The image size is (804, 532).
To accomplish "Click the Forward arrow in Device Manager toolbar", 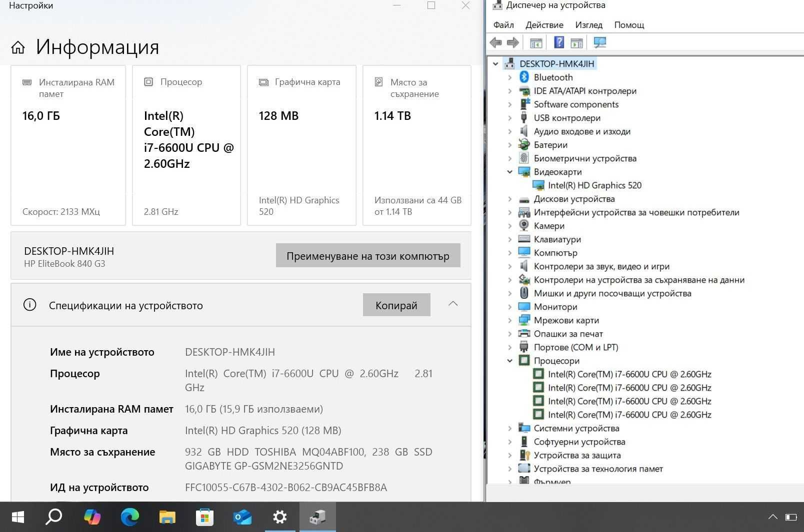I will [513, 43].
